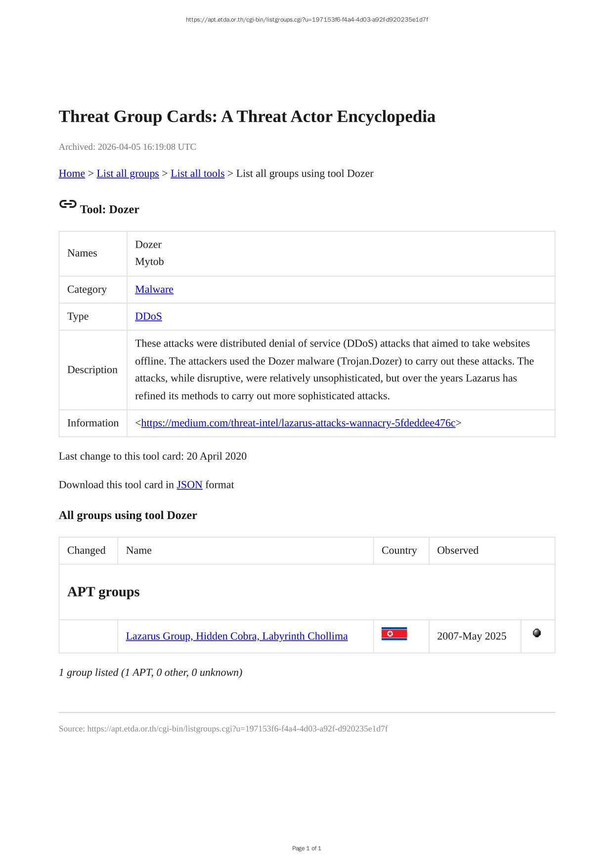Click the Country column header
This screenshot has width=614, height=868.
click(x=399, y=551)
